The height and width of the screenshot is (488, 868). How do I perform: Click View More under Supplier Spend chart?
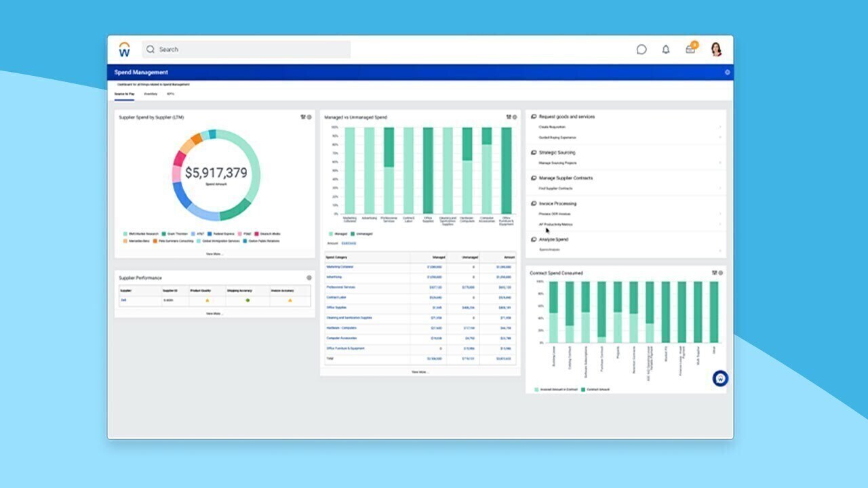coord(214,254)
